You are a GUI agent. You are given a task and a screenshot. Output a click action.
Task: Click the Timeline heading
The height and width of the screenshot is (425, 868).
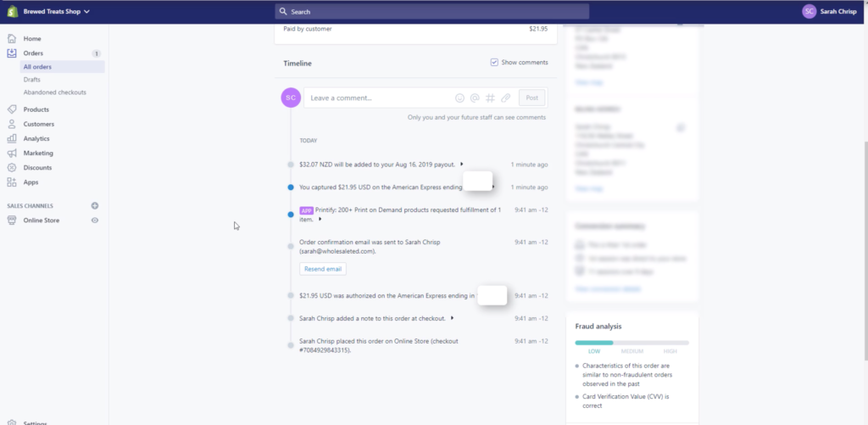298,63
